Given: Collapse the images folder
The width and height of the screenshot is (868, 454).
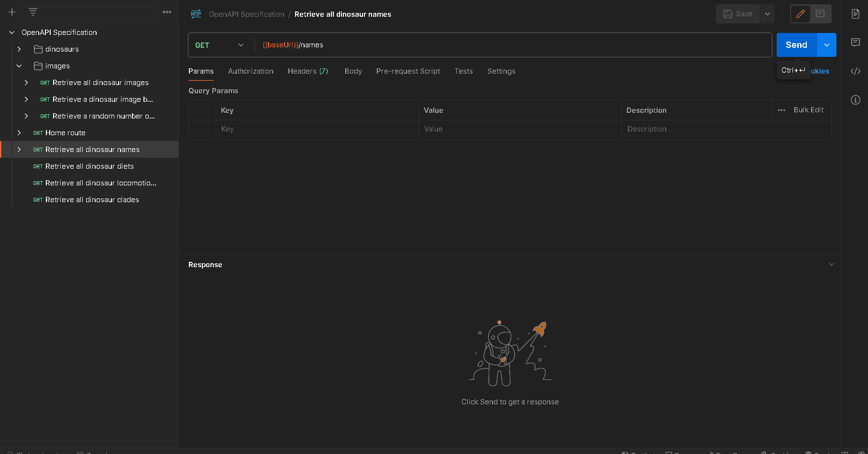Looking at the screenshot, I should pyautogui.click(x=19, y=66).
